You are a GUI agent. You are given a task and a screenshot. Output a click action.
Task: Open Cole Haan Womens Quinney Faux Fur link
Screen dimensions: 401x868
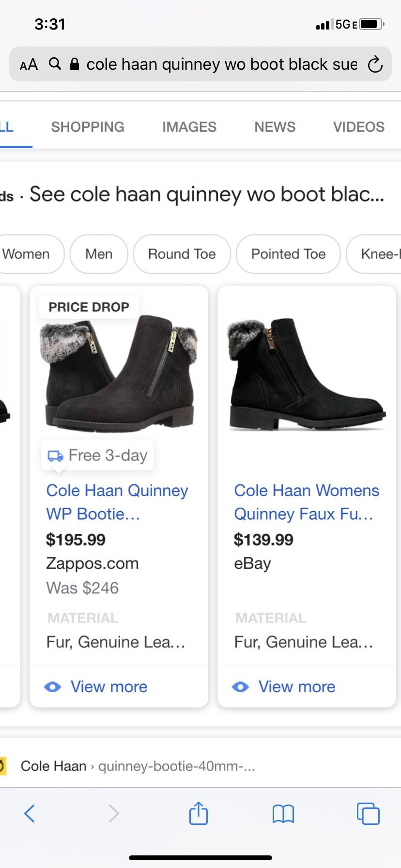306,502
